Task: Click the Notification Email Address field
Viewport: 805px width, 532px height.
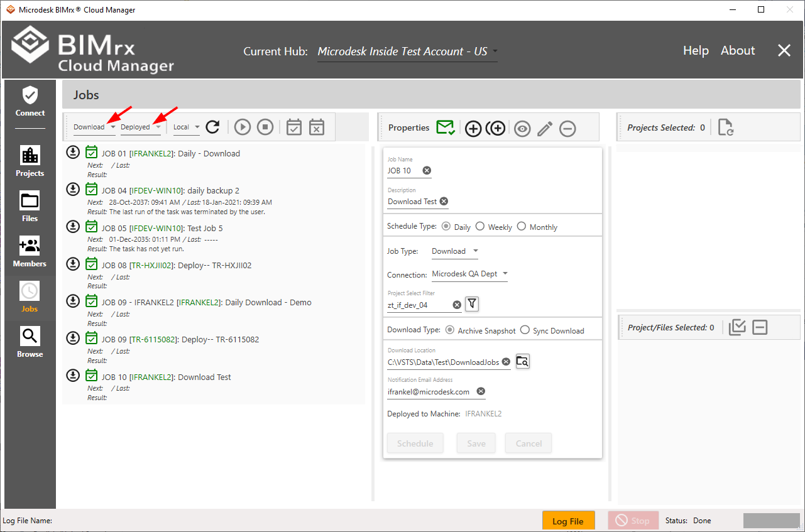Action: pos(430,391)
